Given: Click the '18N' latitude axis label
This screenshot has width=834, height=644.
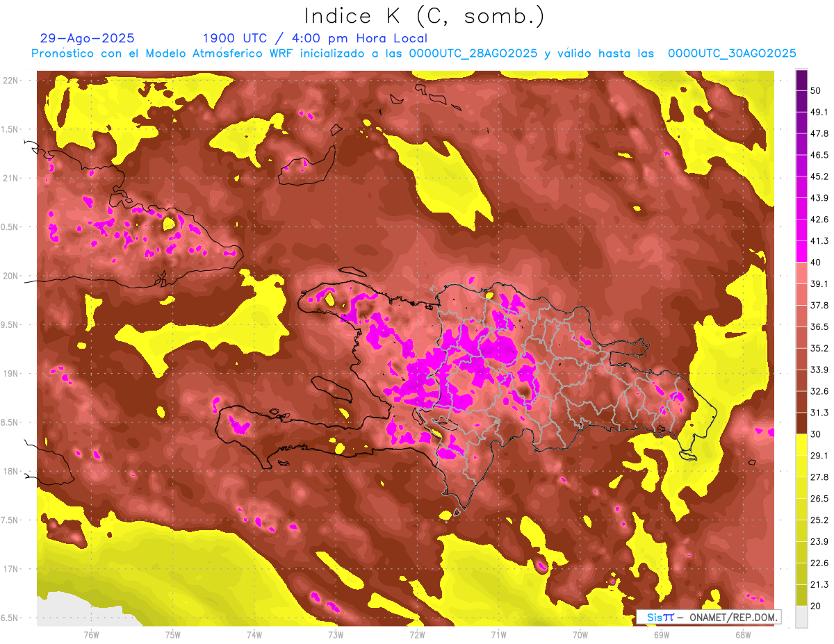Looking at the screenshot, I should (x=10, y=472).
